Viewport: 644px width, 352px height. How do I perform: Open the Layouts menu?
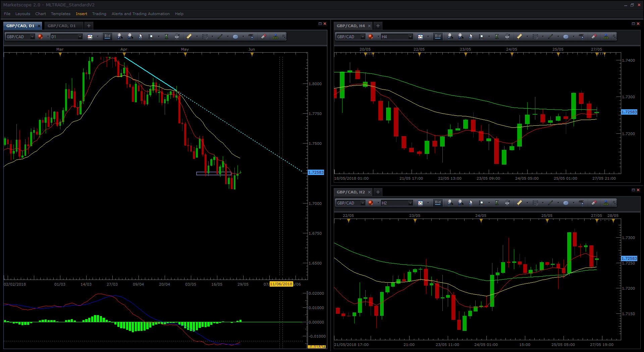point(22,14)
